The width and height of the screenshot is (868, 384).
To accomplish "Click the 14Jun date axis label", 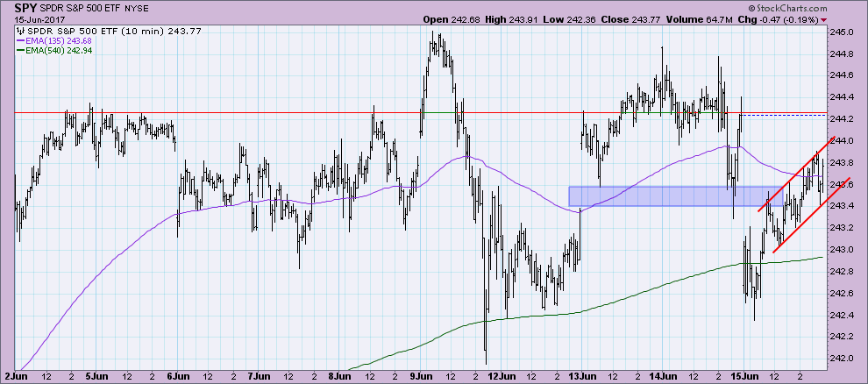I will pos(663,374).
